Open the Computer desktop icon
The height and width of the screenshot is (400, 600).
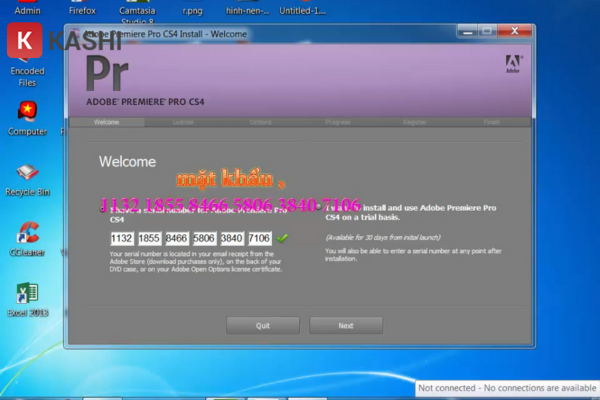click(x=28, y=112)
